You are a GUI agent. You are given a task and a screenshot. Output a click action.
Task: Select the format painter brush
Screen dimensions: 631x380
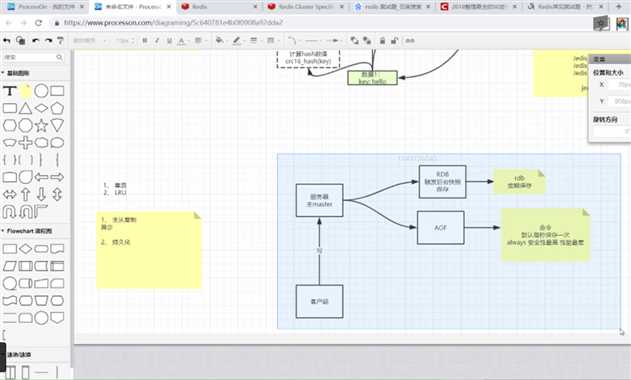coord(60,41)
